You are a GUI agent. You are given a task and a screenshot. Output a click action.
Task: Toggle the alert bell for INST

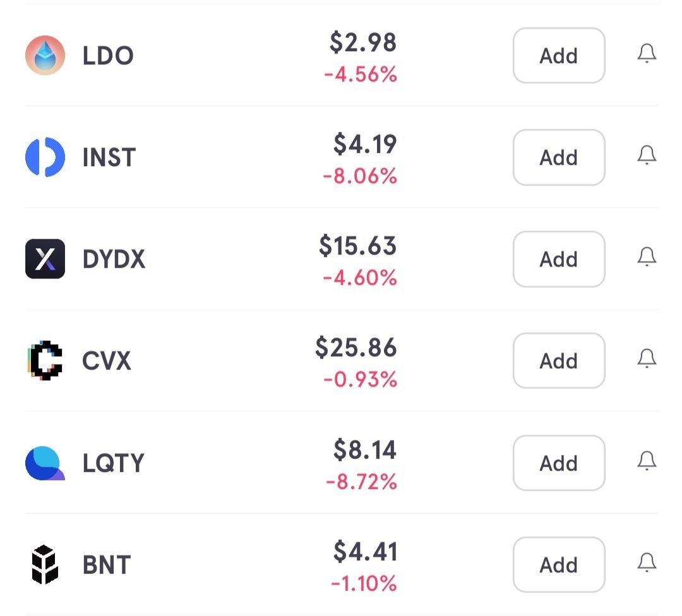click(647, 155)
